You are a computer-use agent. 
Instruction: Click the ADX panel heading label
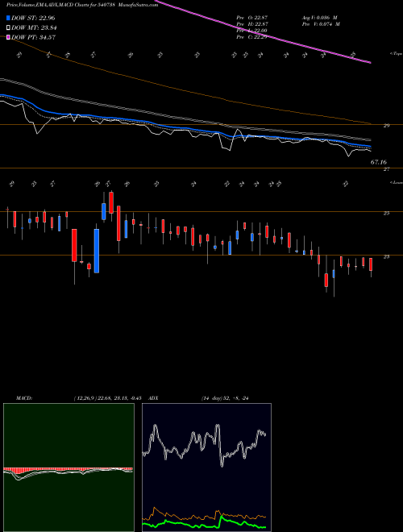[154, 398]
